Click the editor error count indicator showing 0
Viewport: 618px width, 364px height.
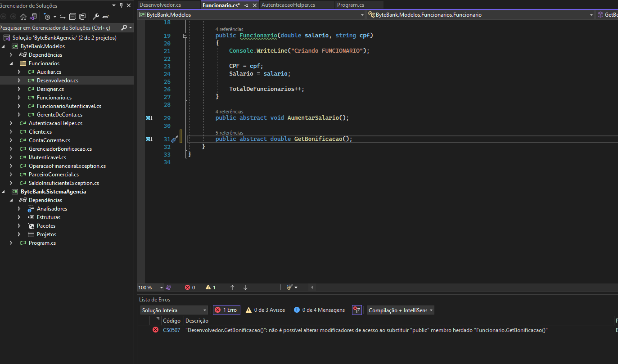(x=190, y=288)
